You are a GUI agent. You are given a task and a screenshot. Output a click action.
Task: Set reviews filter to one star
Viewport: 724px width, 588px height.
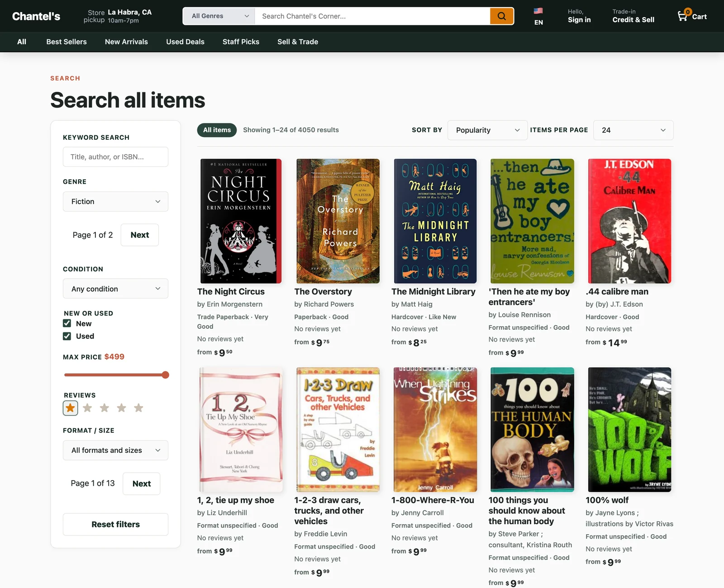click(x=70, y=408)
